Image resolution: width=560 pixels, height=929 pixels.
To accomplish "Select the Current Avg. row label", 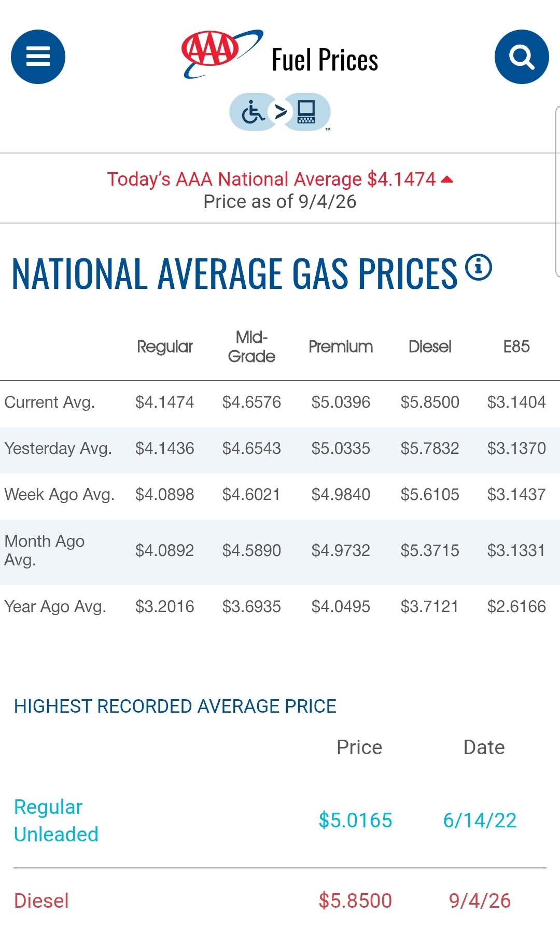I will (50, 402).
